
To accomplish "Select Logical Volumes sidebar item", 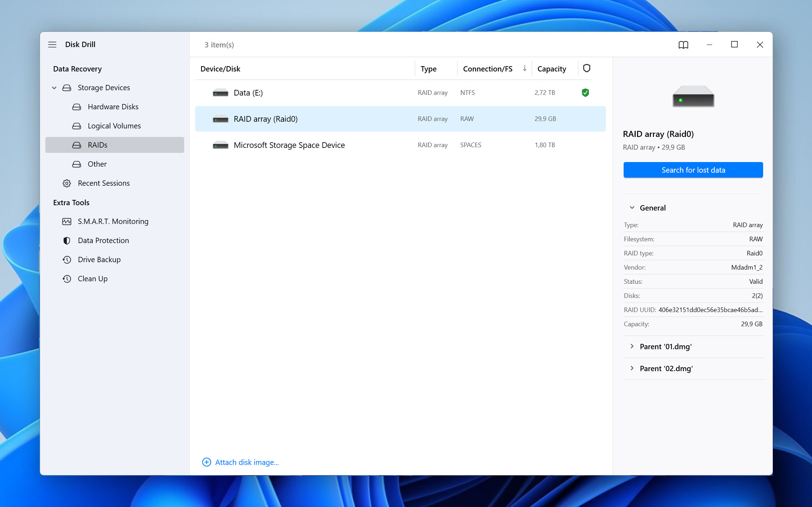I will point(114,126).
